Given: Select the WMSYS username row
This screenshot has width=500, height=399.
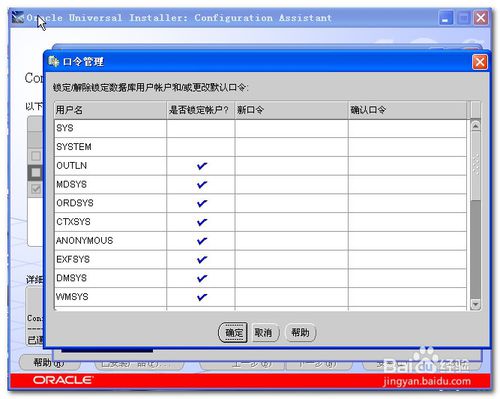Looking at the screenshot, I should (110, 297).
